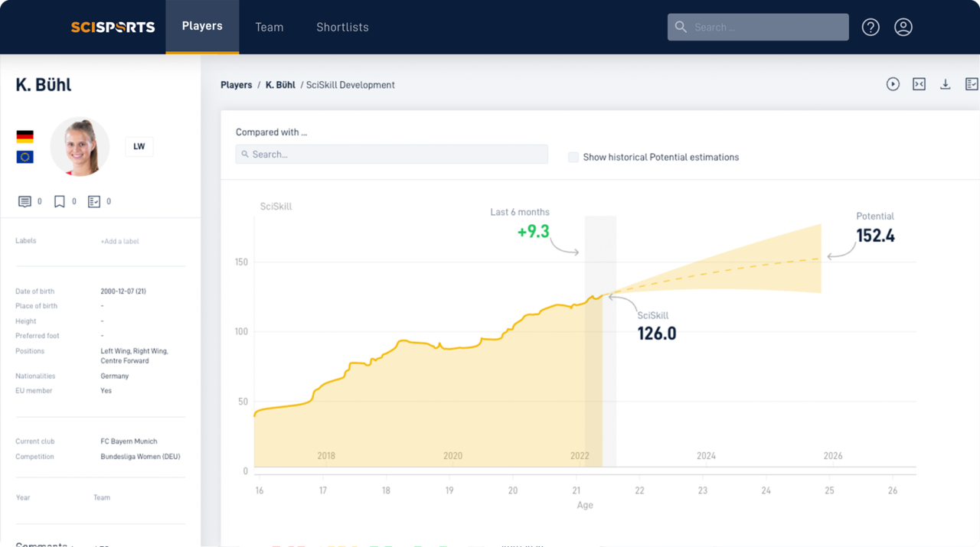980x547 pixels.
Task: Click the 'FC Bayern Munich' club text
Action: pos(129,441)
